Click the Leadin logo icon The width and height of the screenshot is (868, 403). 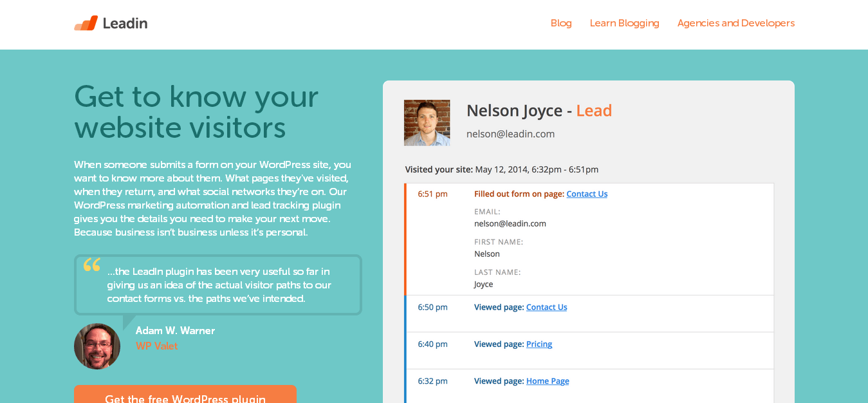(x=86, y=23)
